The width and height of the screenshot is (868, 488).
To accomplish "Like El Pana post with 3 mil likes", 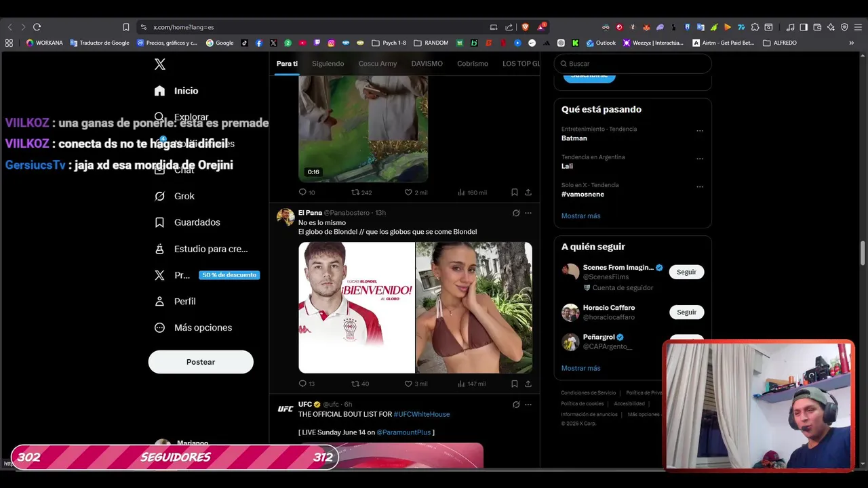I will tap(416, 384).
